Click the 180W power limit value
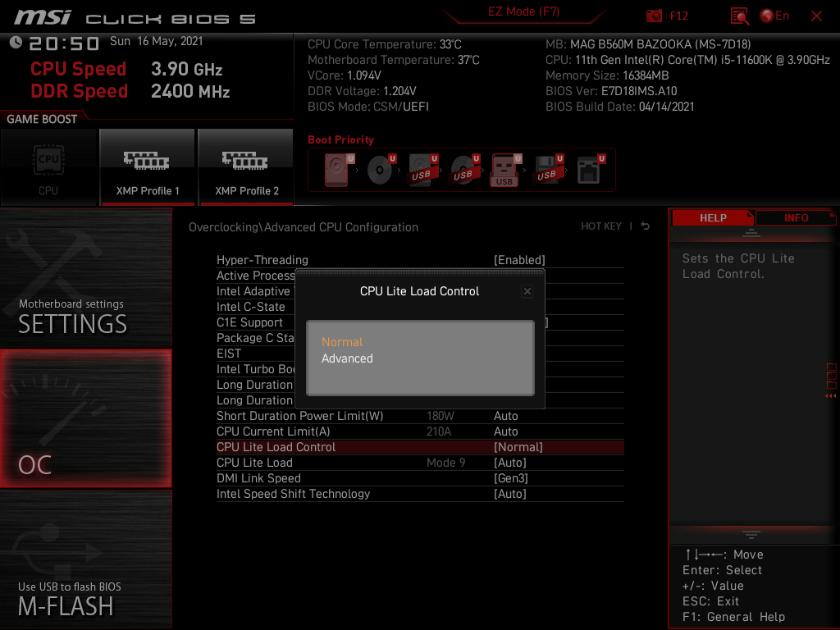840x630 pixels. [x=440, y=416]
